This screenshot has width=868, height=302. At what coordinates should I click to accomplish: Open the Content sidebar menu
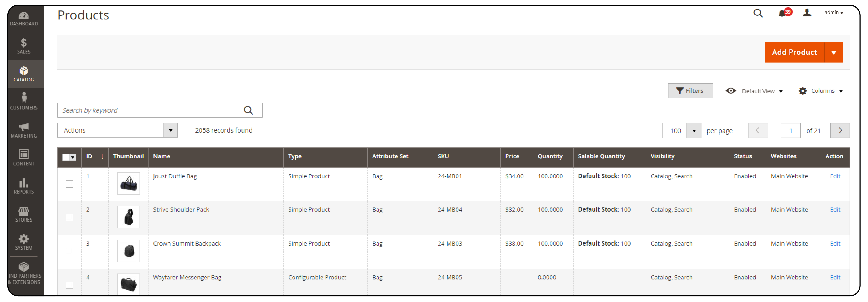tap(24, 158)
